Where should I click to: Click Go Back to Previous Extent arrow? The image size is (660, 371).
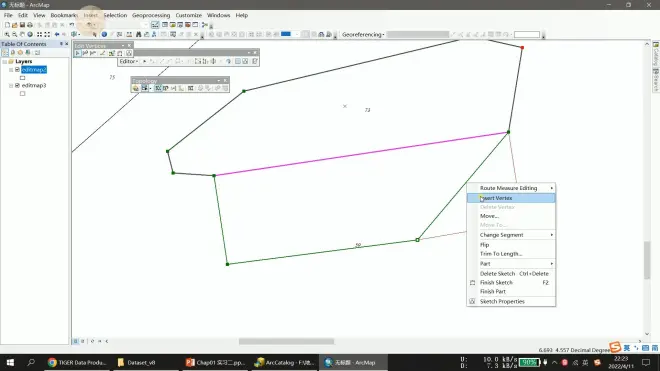(57, 35)
